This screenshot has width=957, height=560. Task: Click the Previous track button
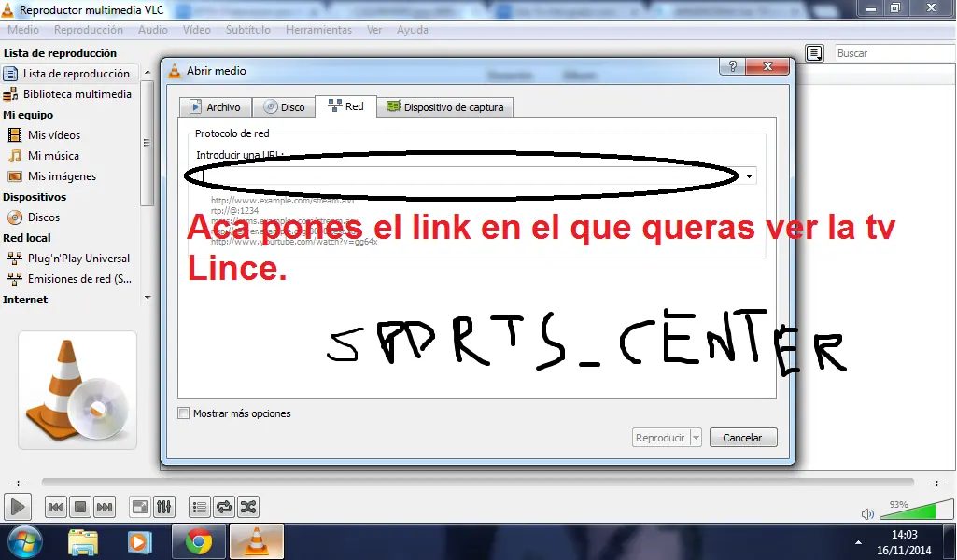pos(55,506)
